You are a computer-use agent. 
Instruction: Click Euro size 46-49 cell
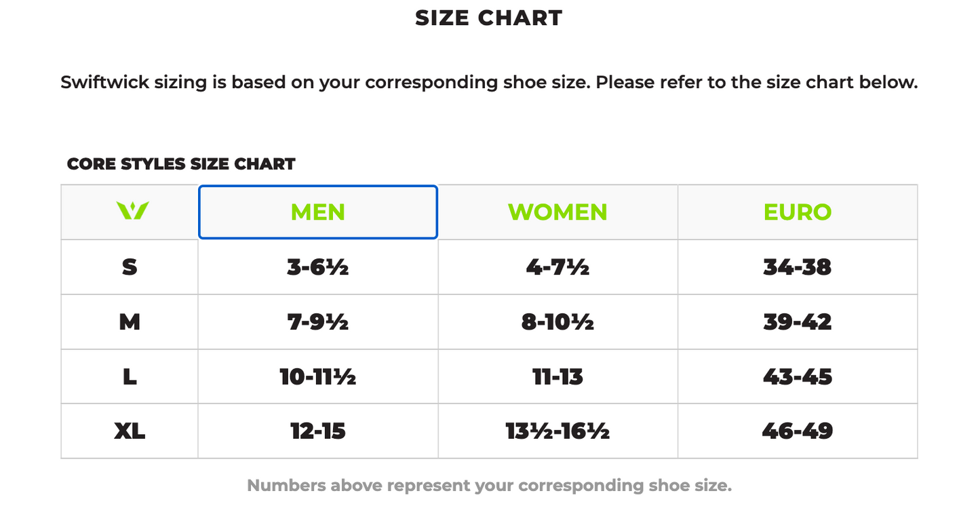pos(798,431)
